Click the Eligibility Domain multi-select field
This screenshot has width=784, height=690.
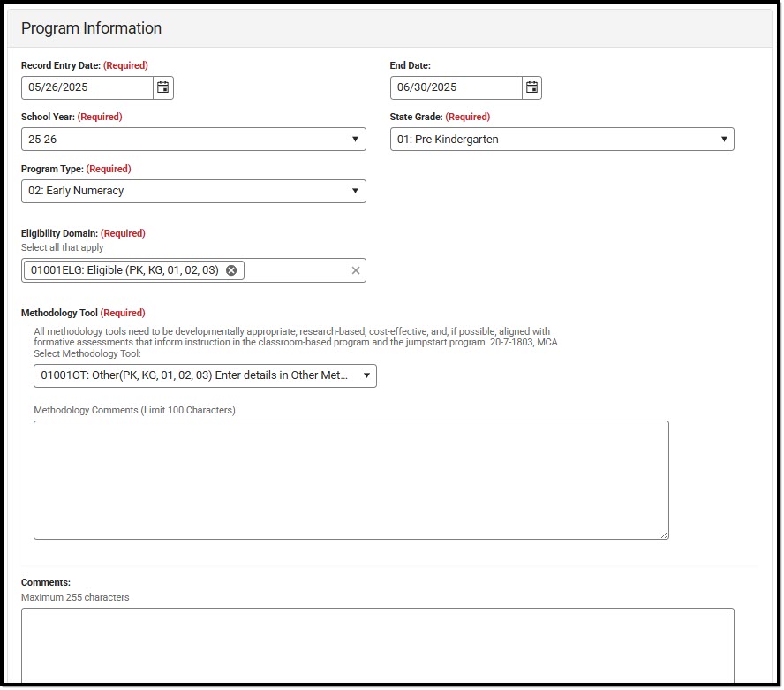tap(193, 270)
